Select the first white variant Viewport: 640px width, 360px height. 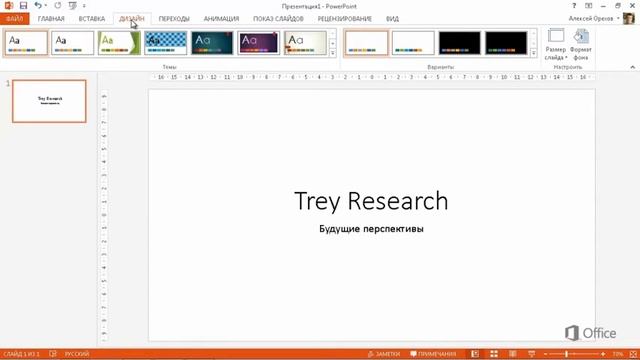click(367, 43)
